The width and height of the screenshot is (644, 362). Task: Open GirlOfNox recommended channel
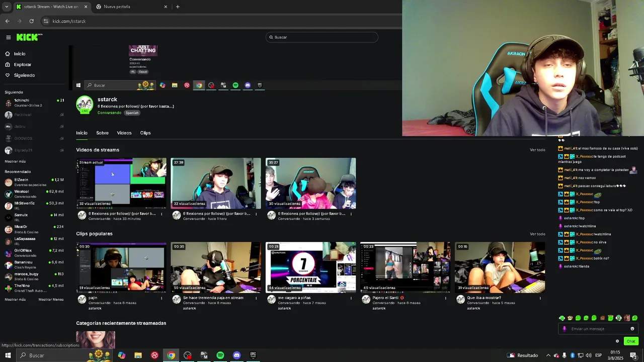click(x=34, y=252)
